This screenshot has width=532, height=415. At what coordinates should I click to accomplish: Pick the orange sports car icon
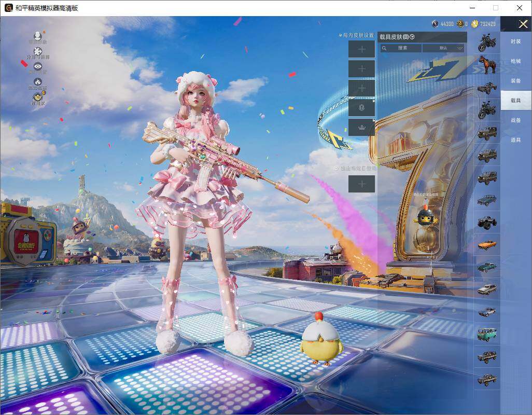pos(487,245)
